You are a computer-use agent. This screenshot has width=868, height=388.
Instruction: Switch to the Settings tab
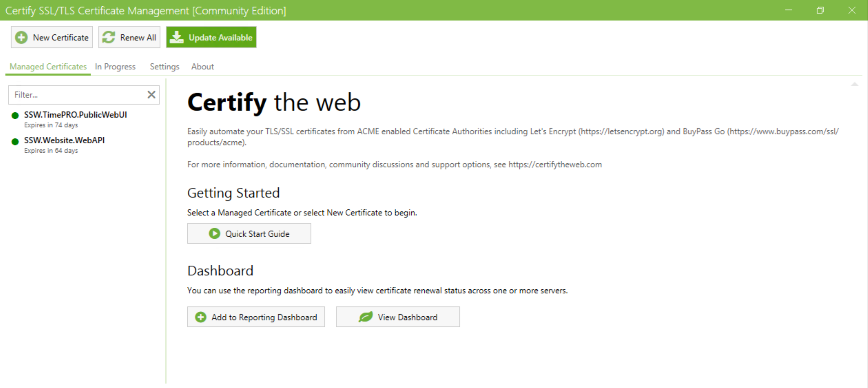165,67
